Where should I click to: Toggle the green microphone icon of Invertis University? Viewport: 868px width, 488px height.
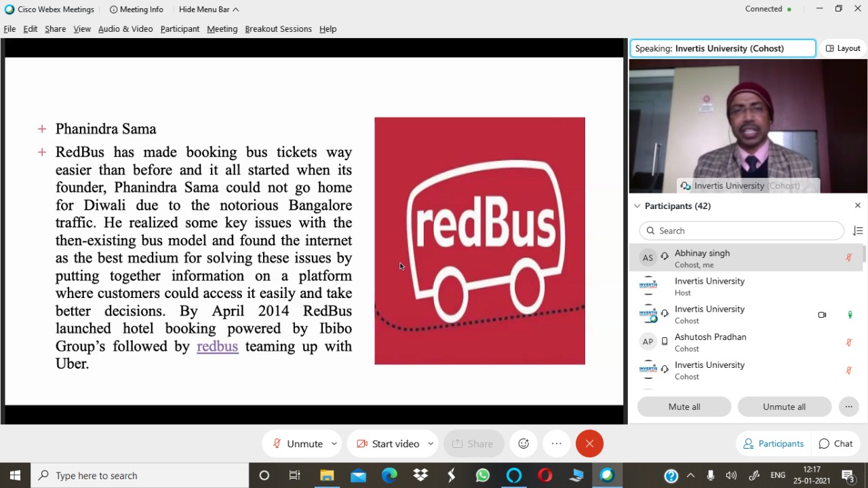[850, 315]
